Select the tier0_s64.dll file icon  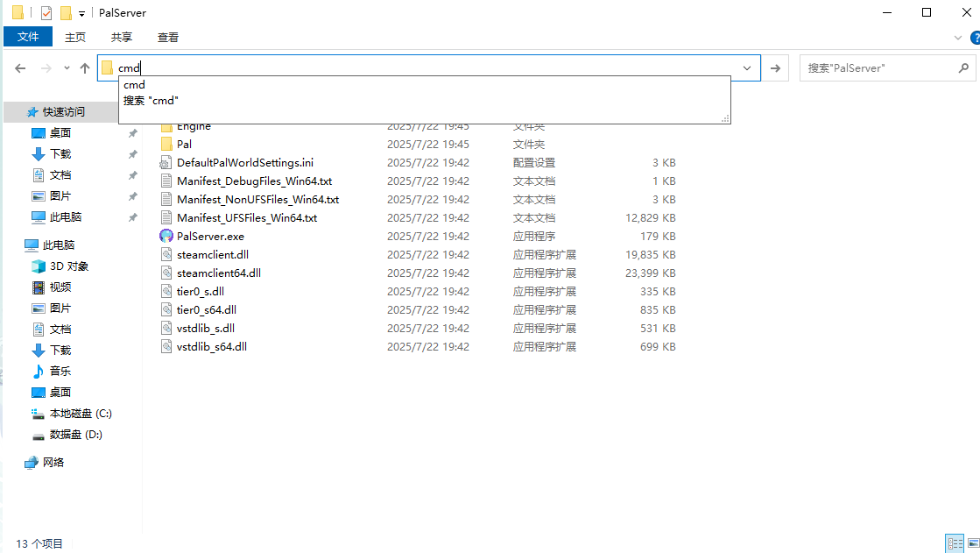(x=166, y=309)
